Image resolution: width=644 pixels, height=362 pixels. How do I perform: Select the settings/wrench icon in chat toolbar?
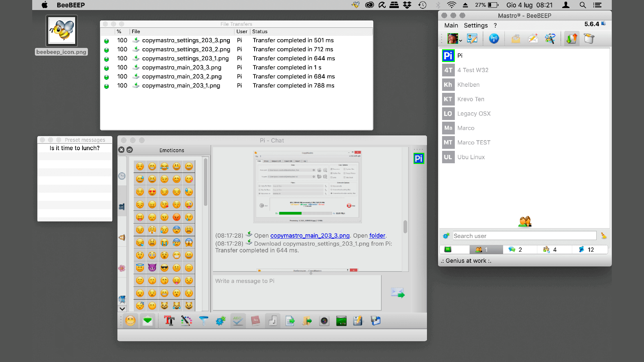[x=220, y=320]
